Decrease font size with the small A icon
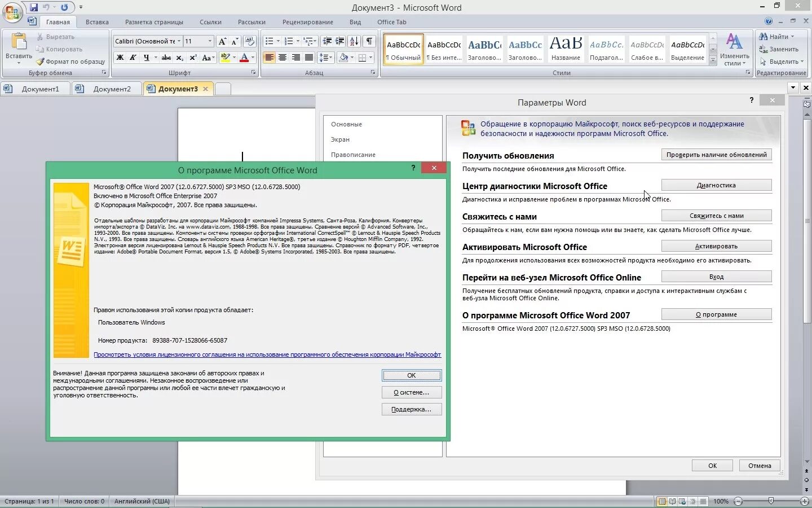The width and height of the screenshot is (812, 508). (235, 41)
